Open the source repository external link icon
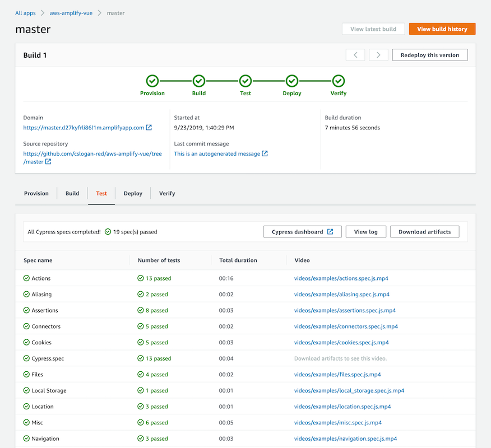491x448 pixels. coord(48,161)
